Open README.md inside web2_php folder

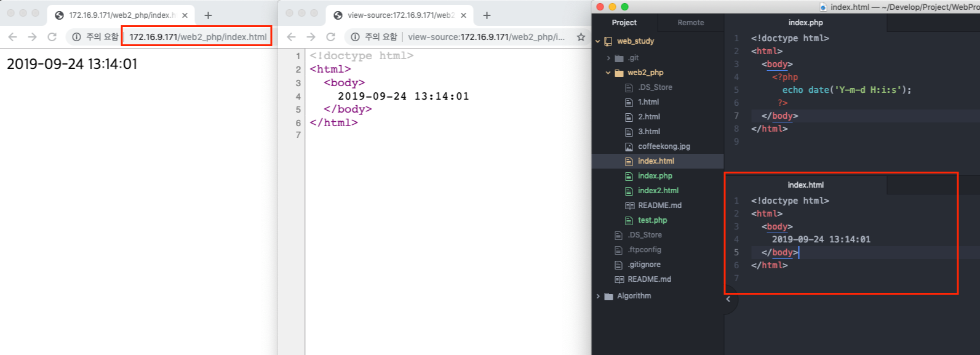(x=659, y=205)
